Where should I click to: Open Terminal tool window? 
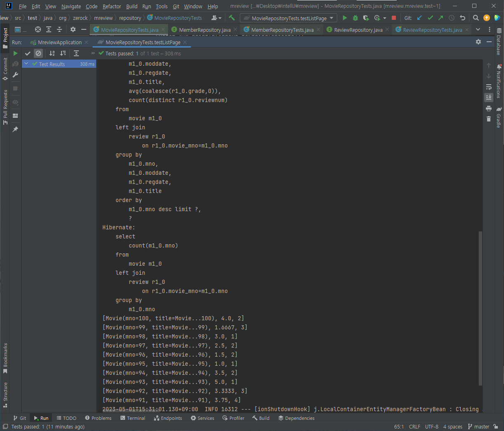point(133,418)
